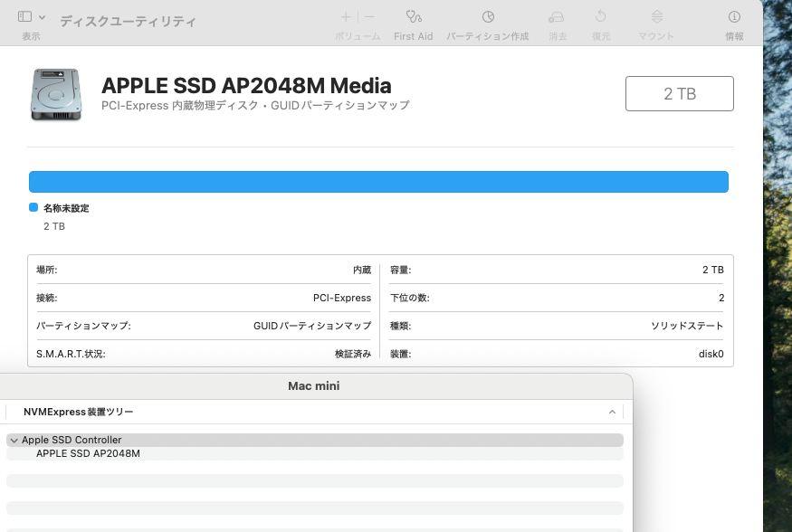Click the APPLE SSD AP2048M Media heading

pos(246,86)
